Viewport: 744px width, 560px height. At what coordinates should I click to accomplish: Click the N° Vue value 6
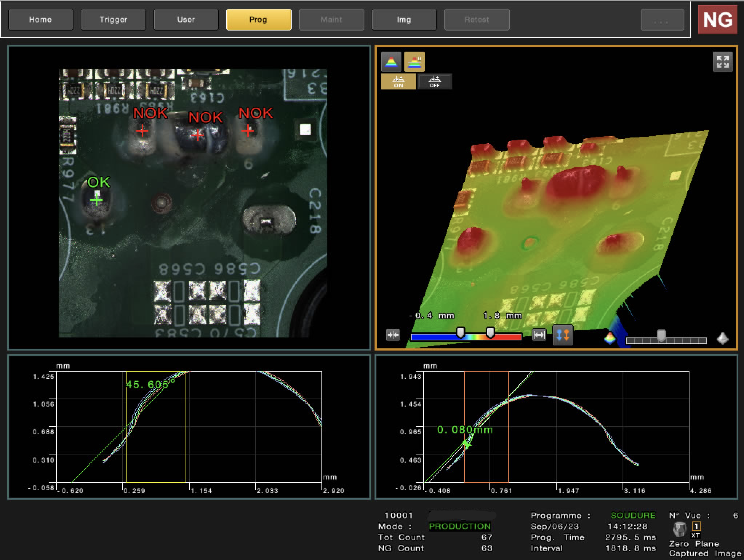(x=735, y=515)
